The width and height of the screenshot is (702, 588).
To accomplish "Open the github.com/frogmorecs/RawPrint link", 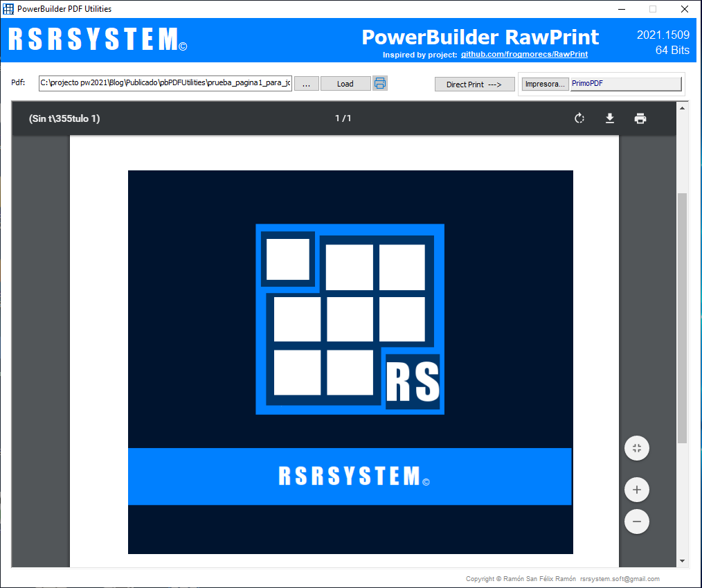I will coord(524,54).
